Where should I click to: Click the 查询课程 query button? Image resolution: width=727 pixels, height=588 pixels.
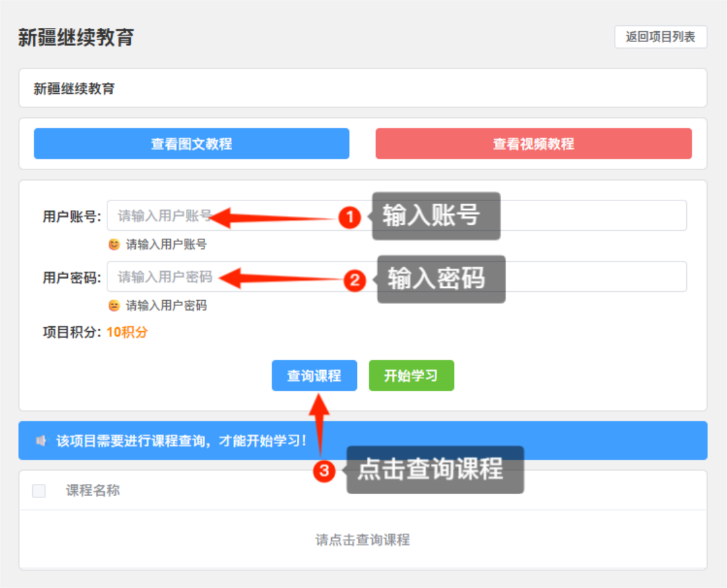point(315,375)
